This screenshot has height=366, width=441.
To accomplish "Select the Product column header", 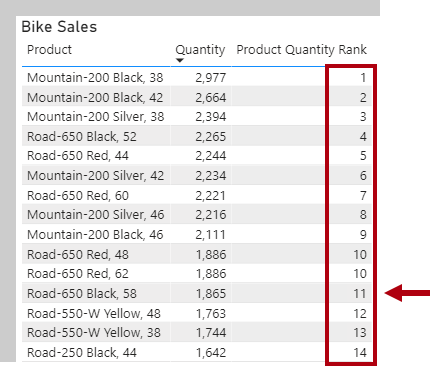I will (49, 50).
